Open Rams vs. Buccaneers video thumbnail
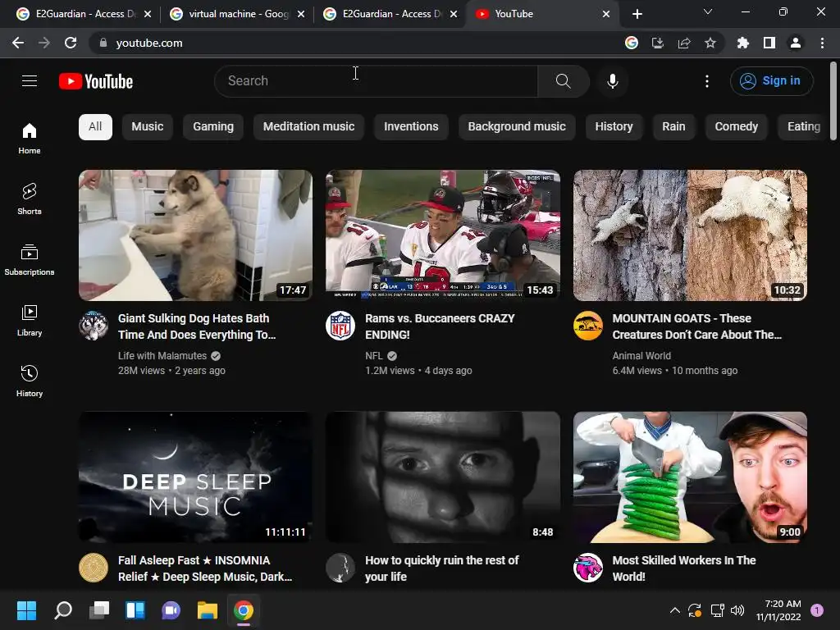Image resolution: width=840 pixels, height=630 pixels. point(443,235)
